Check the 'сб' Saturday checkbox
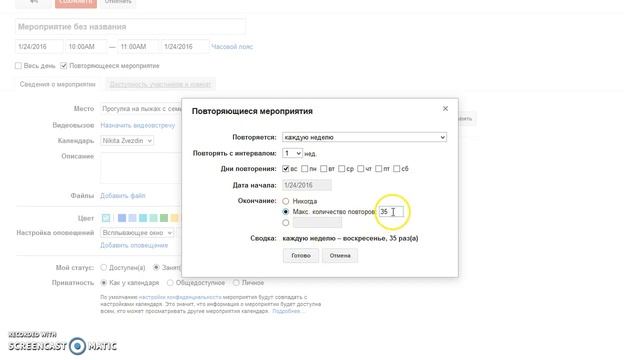640x360 pixels. (396, 169)
